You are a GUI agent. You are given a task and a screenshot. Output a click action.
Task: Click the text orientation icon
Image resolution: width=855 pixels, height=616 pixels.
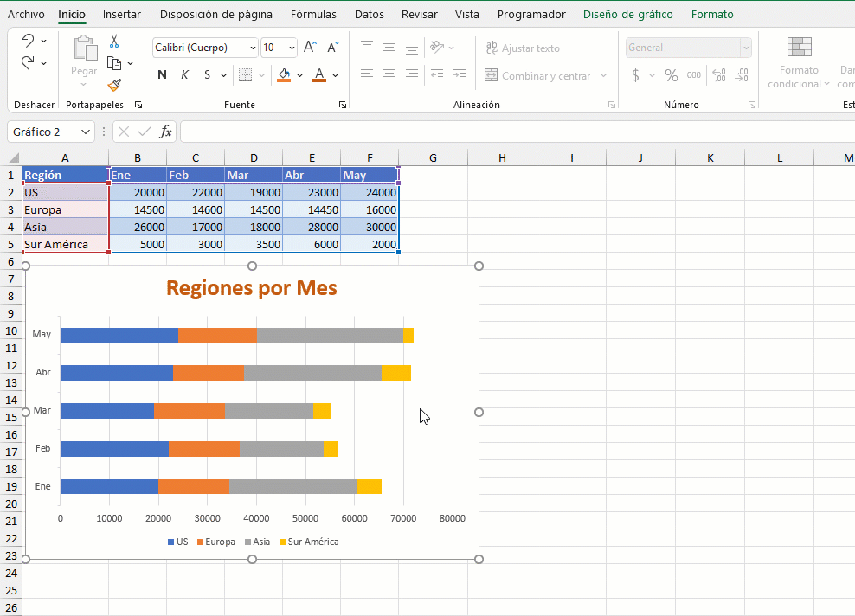click(x=437, y=47)
